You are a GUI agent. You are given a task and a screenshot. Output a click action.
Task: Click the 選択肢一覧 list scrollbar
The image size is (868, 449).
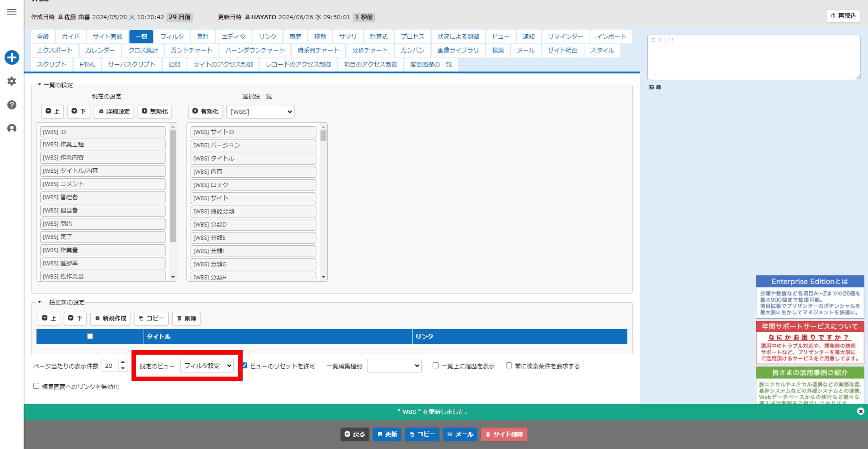323,136
